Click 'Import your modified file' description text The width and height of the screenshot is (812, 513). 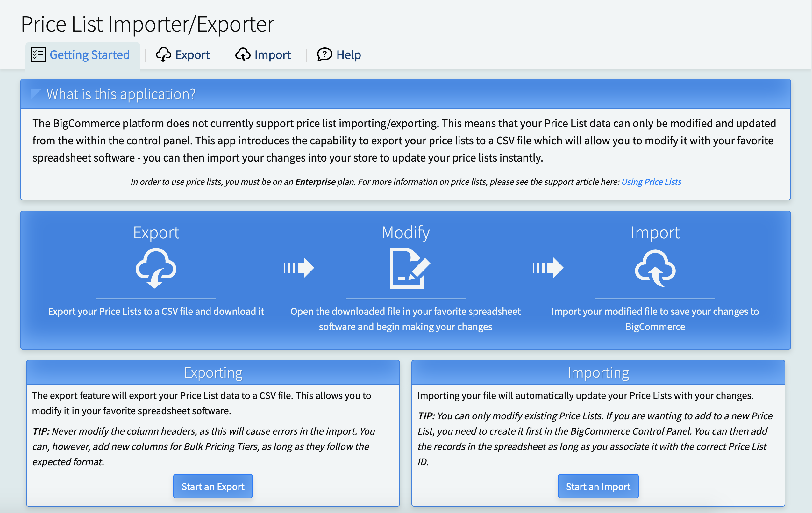pos(655,319)
